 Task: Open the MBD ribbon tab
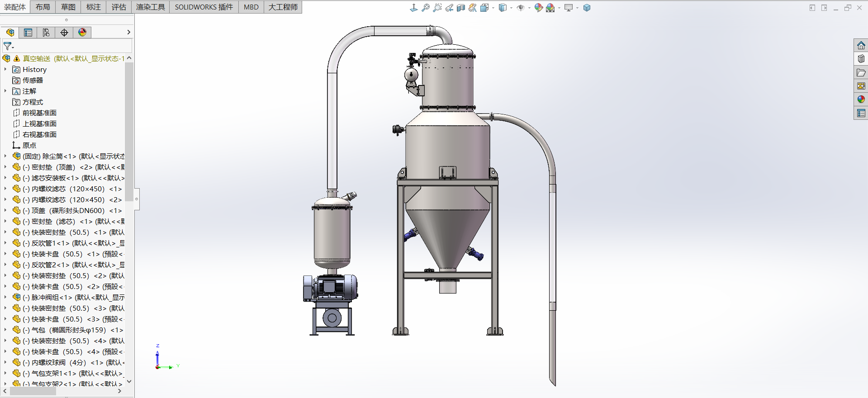(x=251, y=7)
